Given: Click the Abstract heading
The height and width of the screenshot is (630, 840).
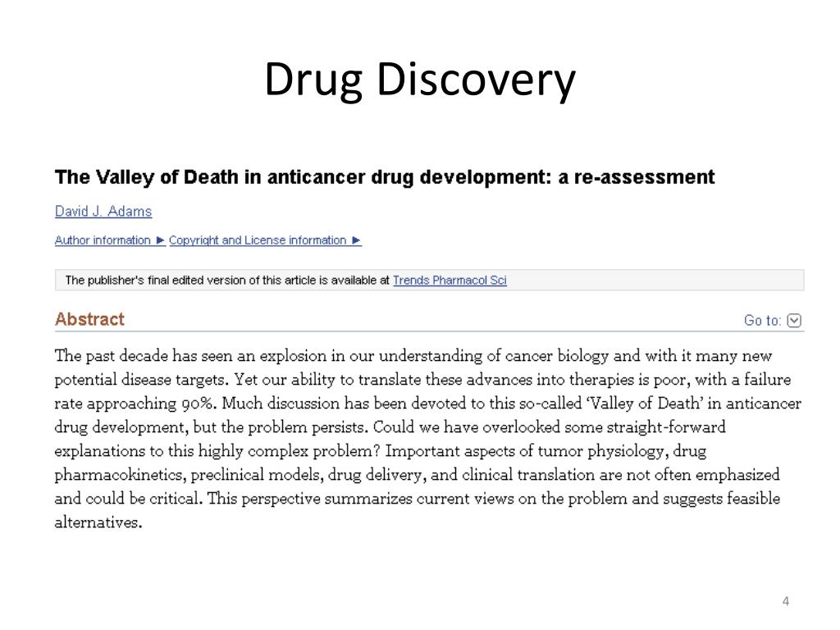Looking at the screenshot, I should 89,319.
